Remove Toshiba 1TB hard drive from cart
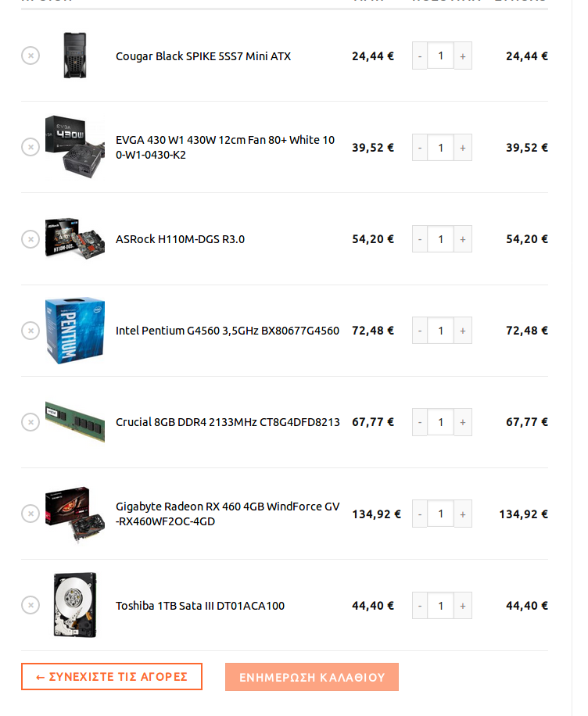The height and width of the screenshot is (716, 588). (30, 605)
